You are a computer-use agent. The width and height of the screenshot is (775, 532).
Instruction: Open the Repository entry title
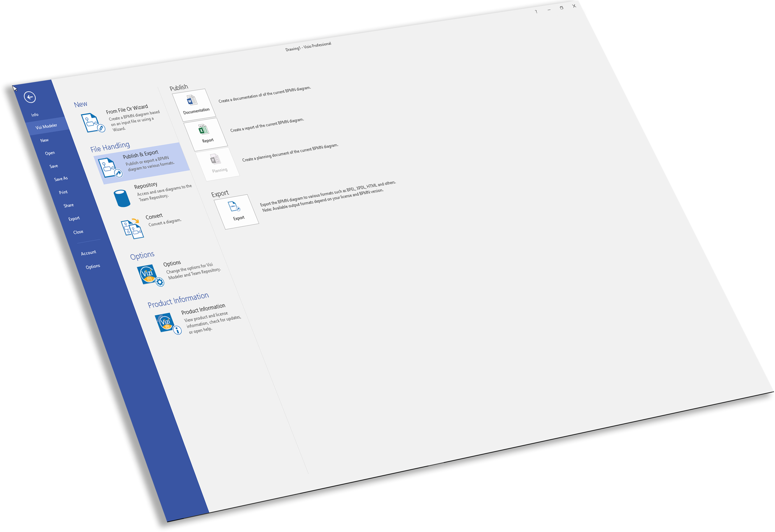[146, 185]
